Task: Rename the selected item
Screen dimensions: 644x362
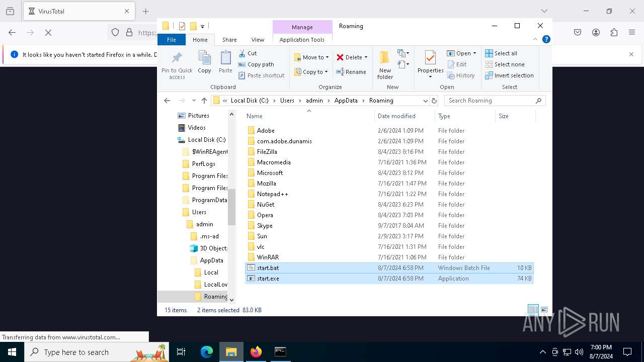Action: 351,72
